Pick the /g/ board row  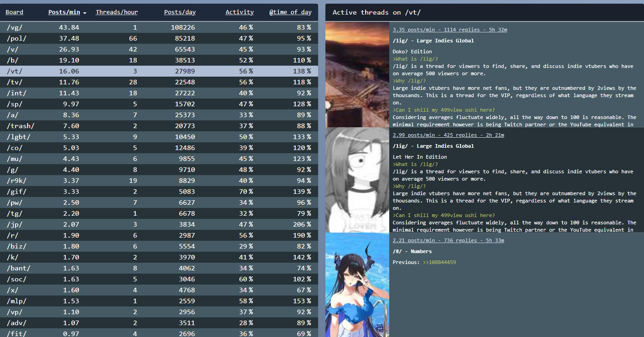(x=159, y=170)
